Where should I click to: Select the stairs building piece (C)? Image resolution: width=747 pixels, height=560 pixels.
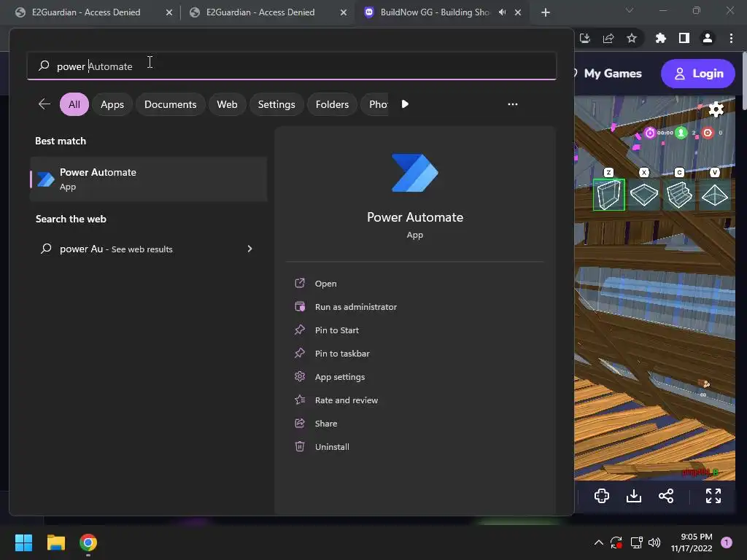[679, 194]
